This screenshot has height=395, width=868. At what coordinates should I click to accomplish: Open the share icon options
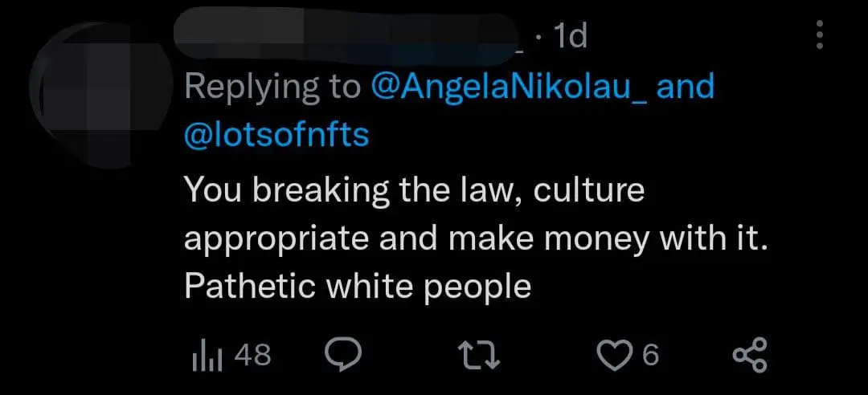click(x=751, y=354)
